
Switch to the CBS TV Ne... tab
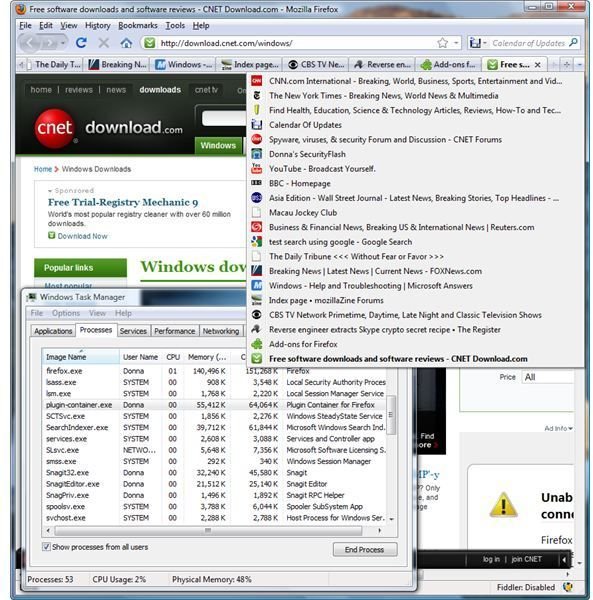[316, 65]
